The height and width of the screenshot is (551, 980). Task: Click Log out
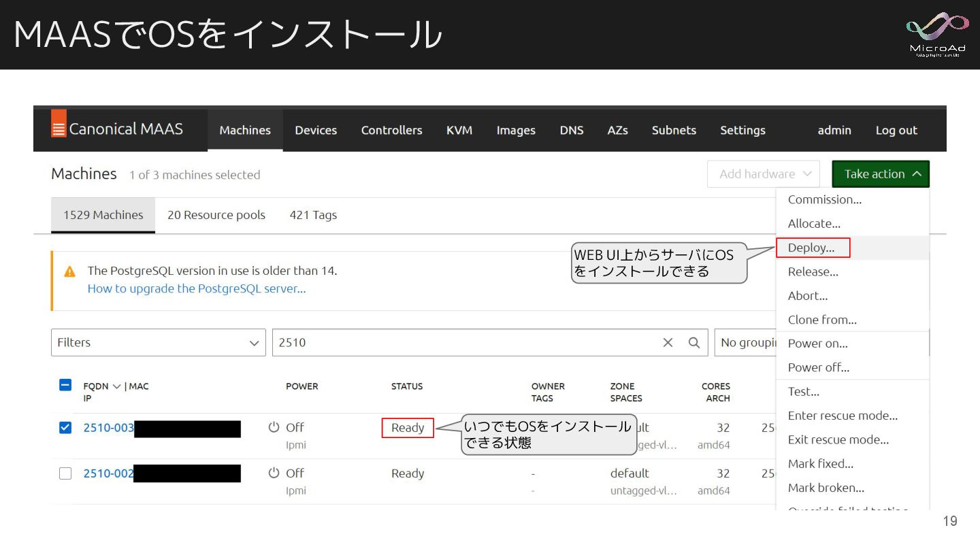pyautogui.click(x=896, y=131)
